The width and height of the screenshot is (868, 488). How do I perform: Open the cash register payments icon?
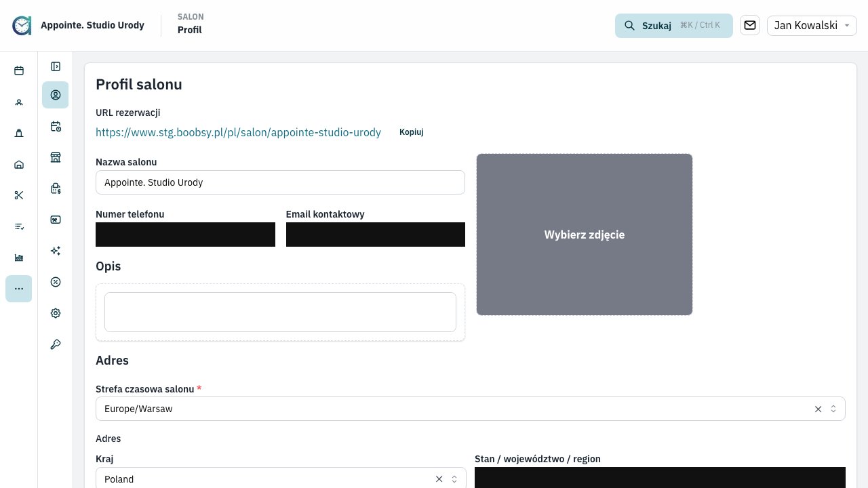[x=56, y=188]
